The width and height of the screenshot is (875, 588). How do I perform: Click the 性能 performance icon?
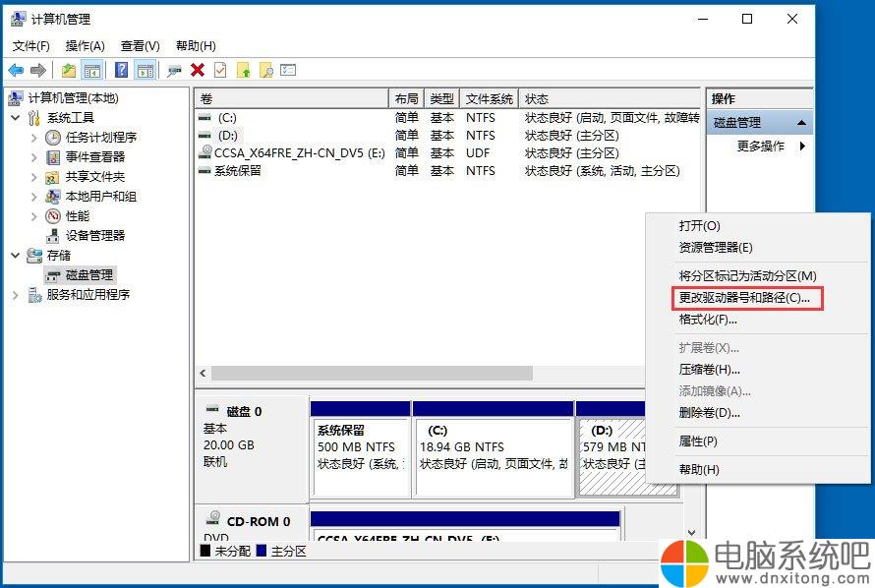tap(53, 216)
